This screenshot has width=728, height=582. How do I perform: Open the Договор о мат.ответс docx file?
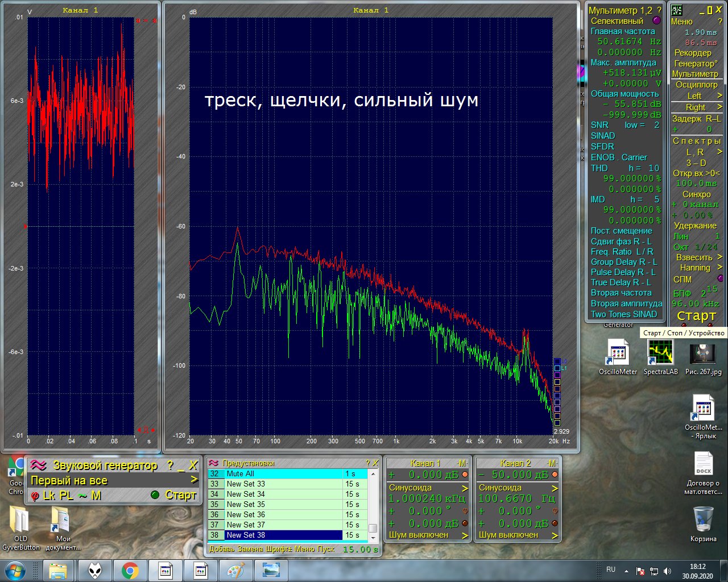pos(703,473)
